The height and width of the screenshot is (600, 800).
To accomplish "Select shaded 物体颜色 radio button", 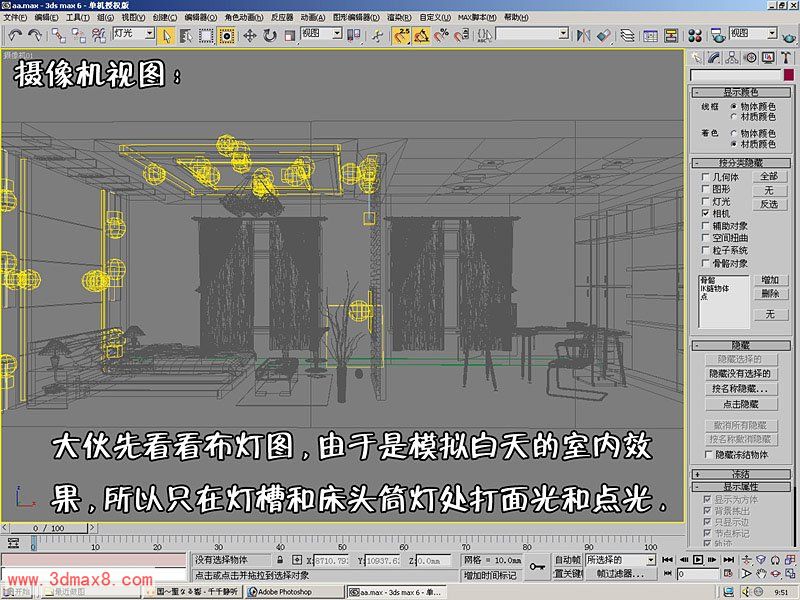I will (x=734, y=133).
